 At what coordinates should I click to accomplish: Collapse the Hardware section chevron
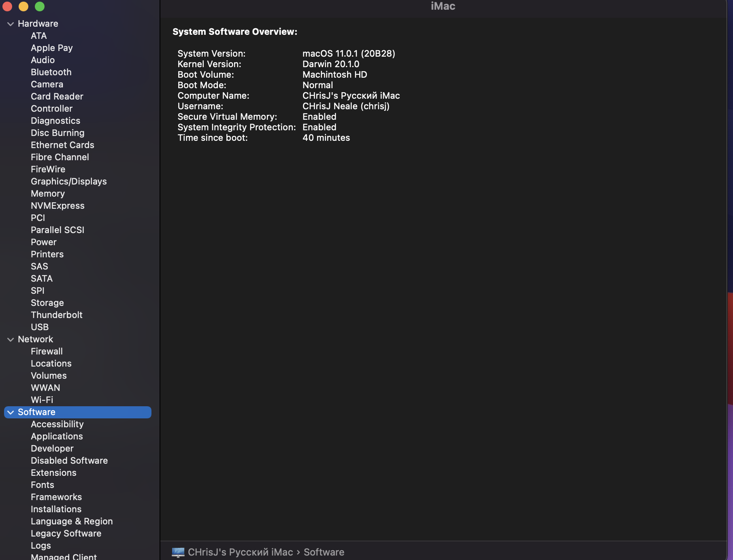point(11,24)
